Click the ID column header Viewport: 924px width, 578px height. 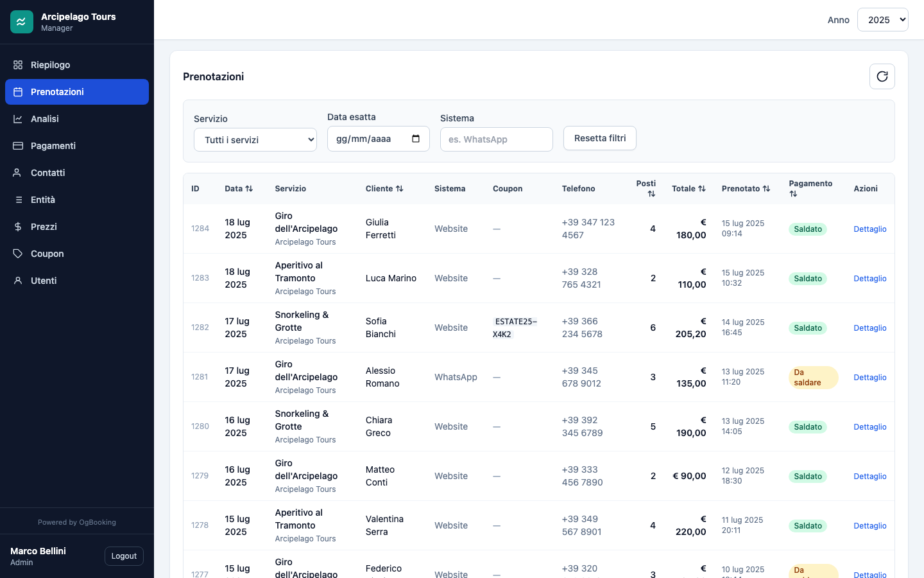(195, 189)
